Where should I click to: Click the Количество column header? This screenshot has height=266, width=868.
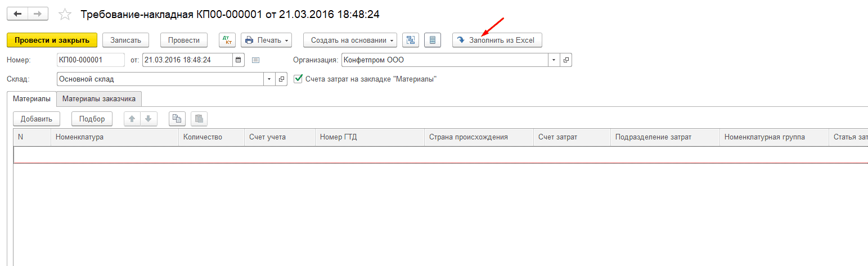(x=212, y=137)
